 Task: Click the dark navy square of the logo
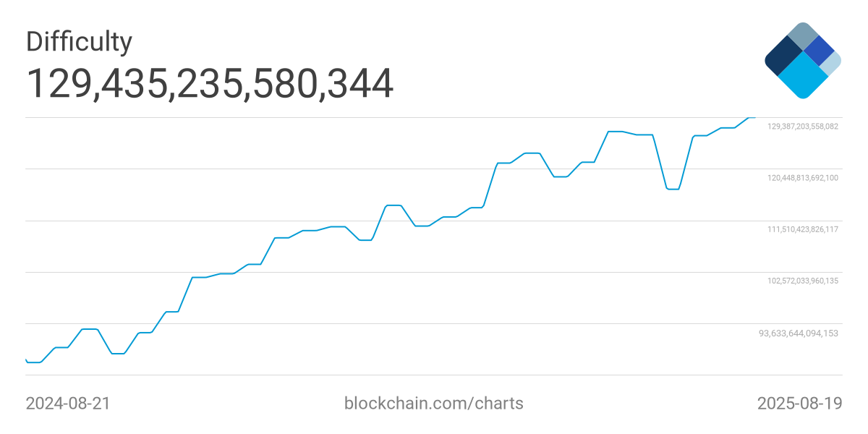coord(783,56)
